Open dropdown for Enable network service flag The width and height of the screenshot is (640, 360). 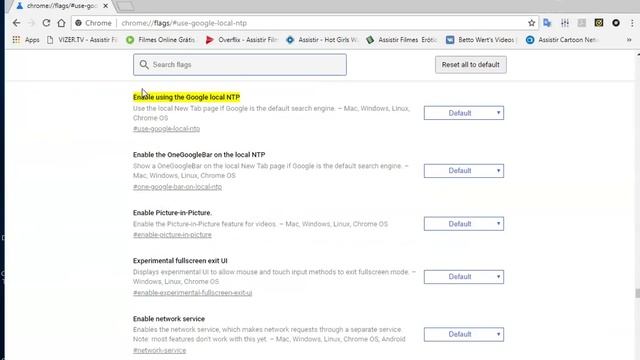click(464, 334)
